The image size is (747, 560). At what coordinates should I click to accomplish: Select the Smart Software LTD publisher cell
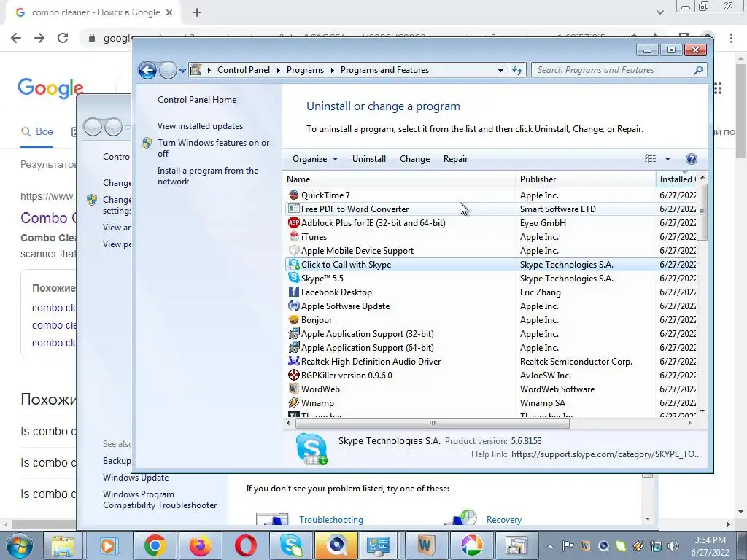point(558,209)
